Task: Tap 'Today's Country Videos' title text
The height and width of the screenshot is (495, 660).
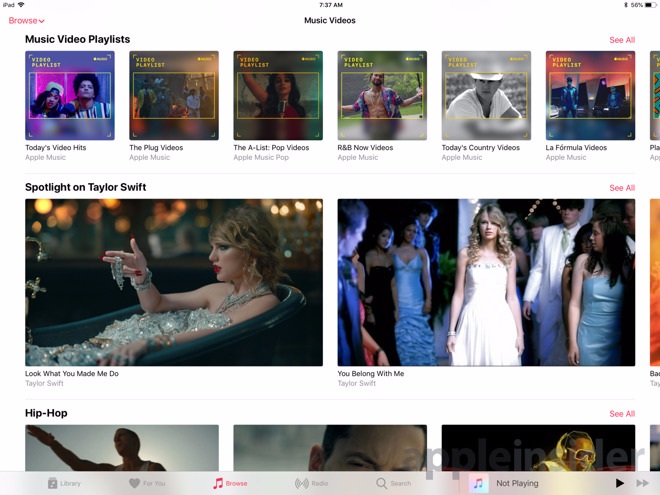Action: coord(481,148)
